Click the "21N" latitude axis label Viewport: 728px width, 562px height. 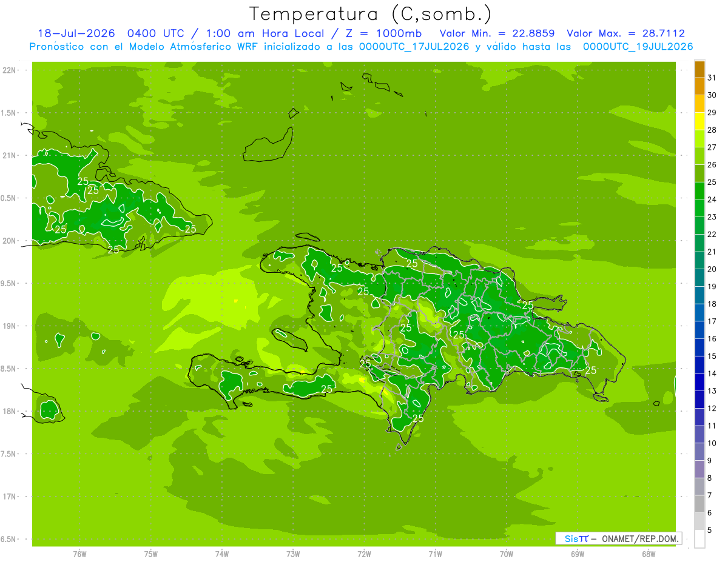[9, 155]
